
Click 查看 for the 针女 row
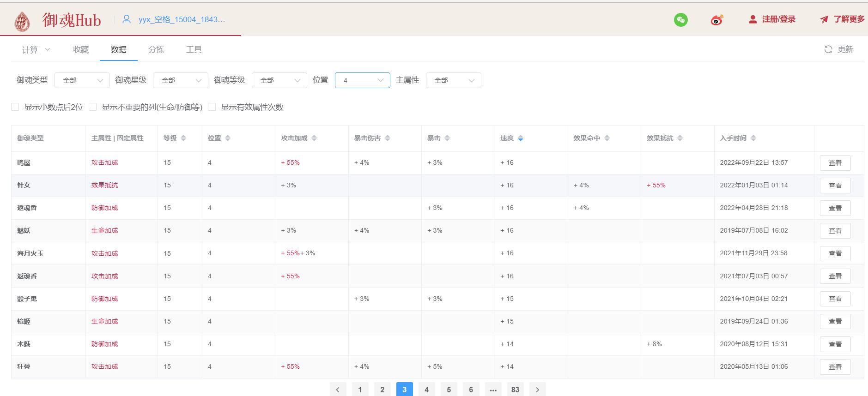click(835, 186)
